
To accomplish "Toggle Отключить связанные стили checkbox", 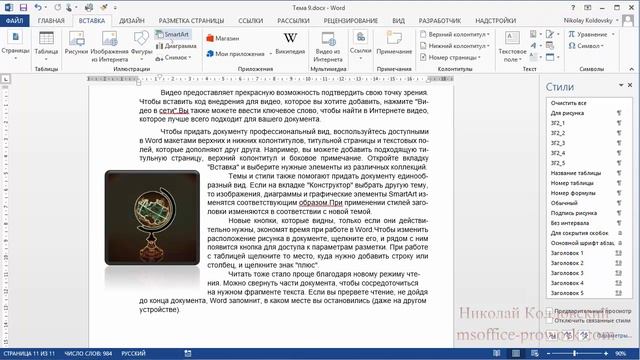I will coord(549,321).
